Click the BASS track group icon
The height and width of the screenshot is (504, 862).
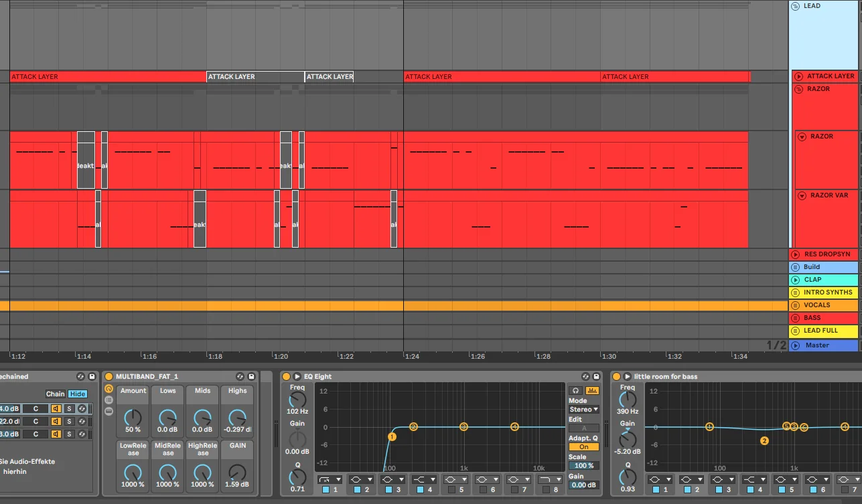(795, 318)
